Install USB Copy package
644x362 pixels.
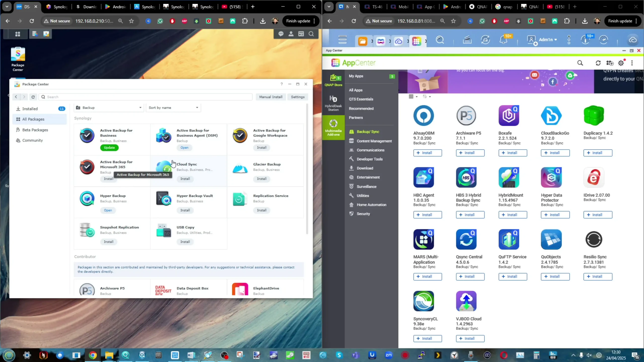(x=185, y=242)
